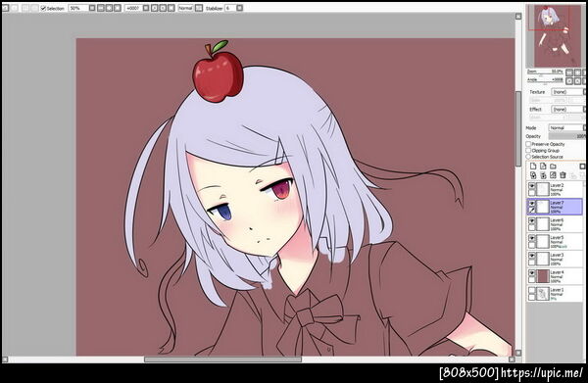Click the layer mask icon right of folder icon
The image size is (588, 383).
[x=582, y=167]
